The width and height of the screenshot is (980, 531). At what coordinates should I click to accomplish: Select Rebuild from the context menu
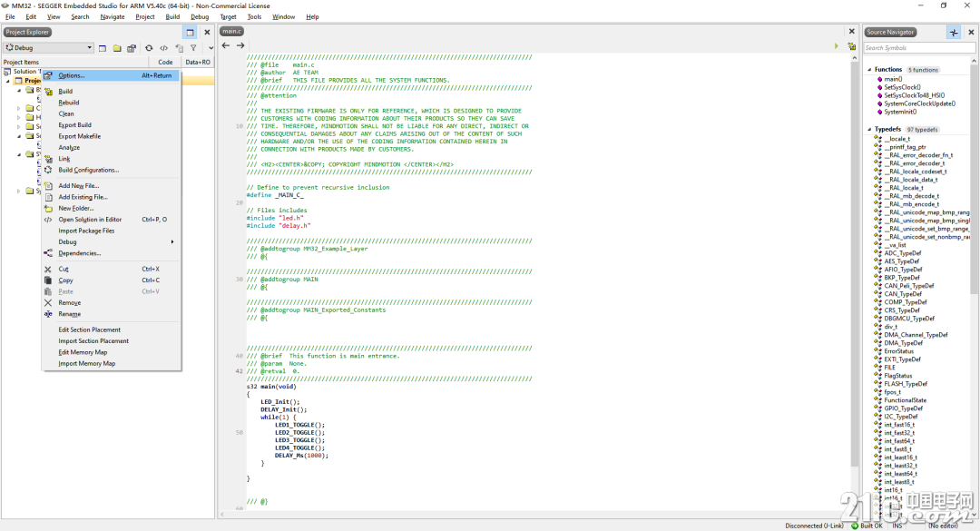(x=69, y=103)
